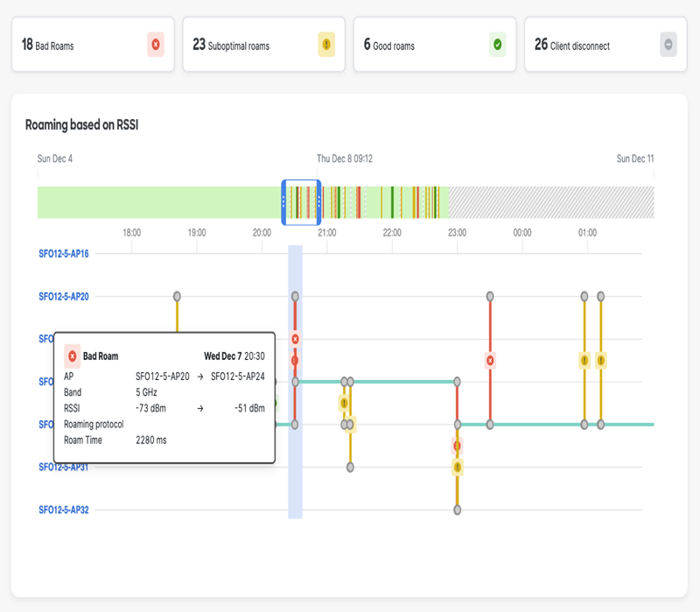Open the SFO12-5-AP32 access point link
The width and height of the screenshot is (700, 612).
[64, 510]
